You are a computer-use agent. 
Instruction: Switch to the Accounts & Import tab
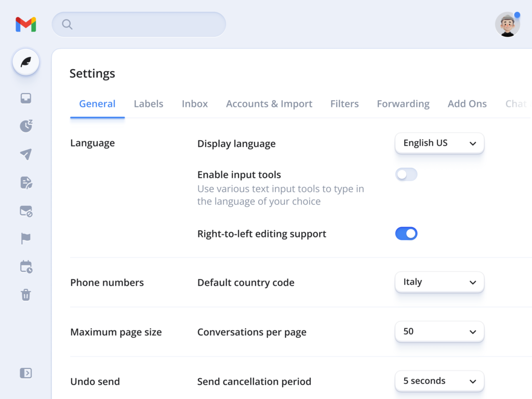[x=269, y=104]
